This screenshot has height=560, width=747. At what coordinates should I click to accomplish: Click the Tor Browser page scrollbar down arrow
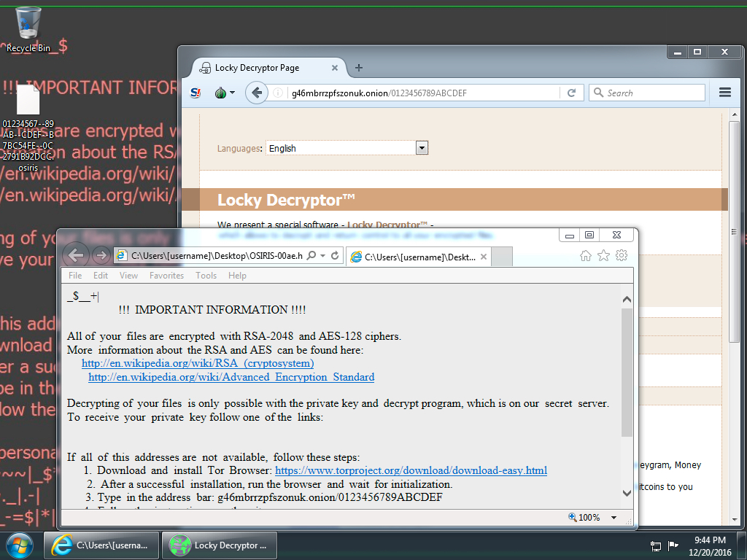click(x=734, y=519)
